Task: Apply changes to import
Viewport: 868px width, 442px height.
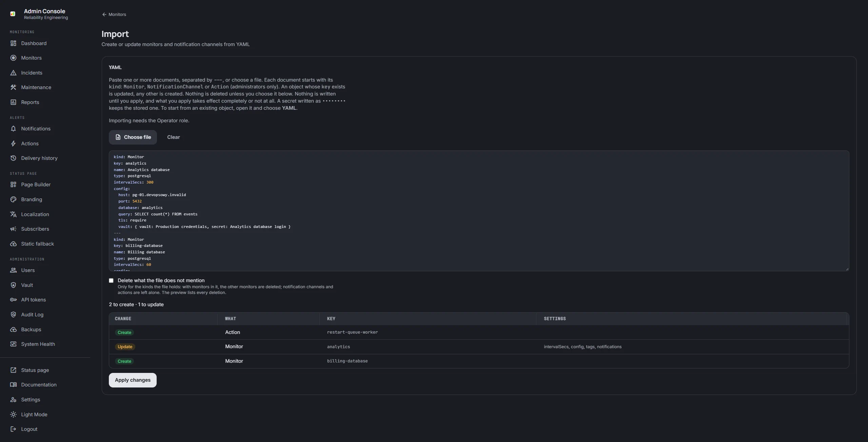Action: pyautogui.click(x=133, y=380)
